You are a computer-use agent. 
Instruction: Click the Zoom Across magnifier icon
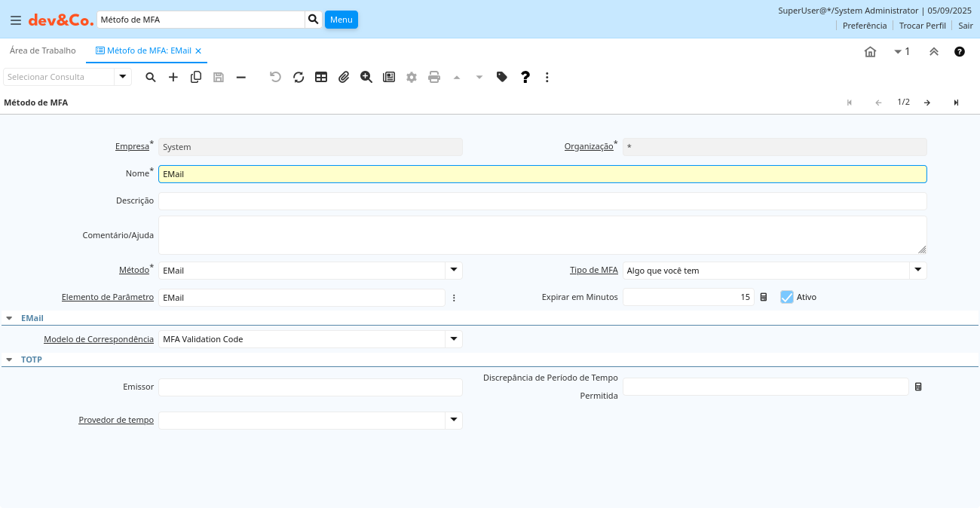[366, 77]
